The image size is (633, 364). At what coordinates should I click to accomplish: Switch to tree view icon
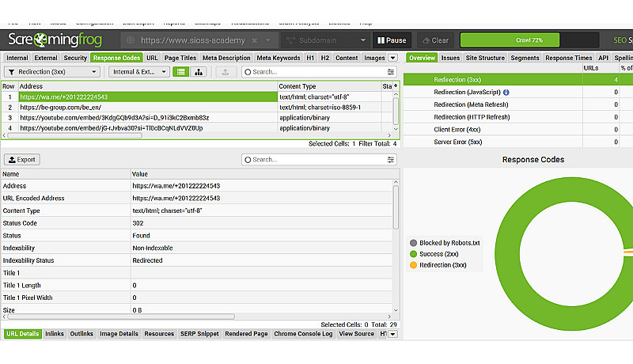point(199,72)
